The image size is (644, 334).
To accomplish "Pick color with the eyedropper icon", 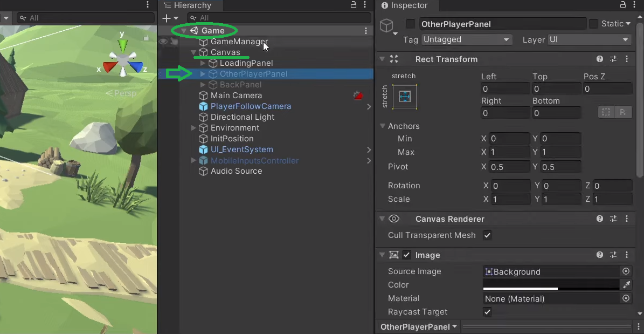I will [627, 285].
